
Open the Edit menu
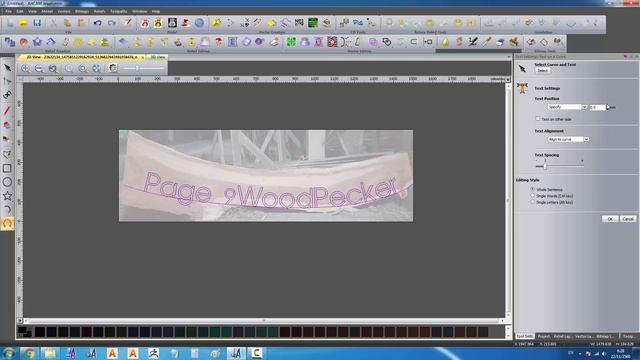(x=20, y=11)
